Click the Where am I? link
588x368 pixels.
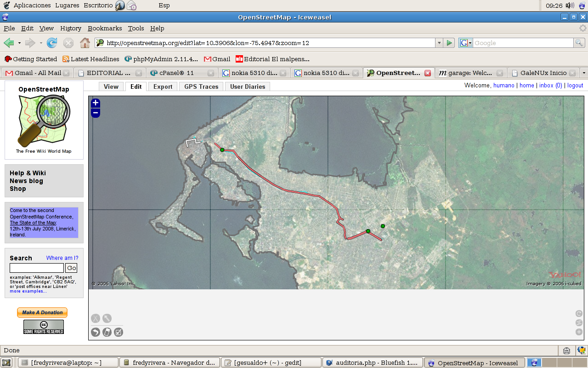[62, 258]
